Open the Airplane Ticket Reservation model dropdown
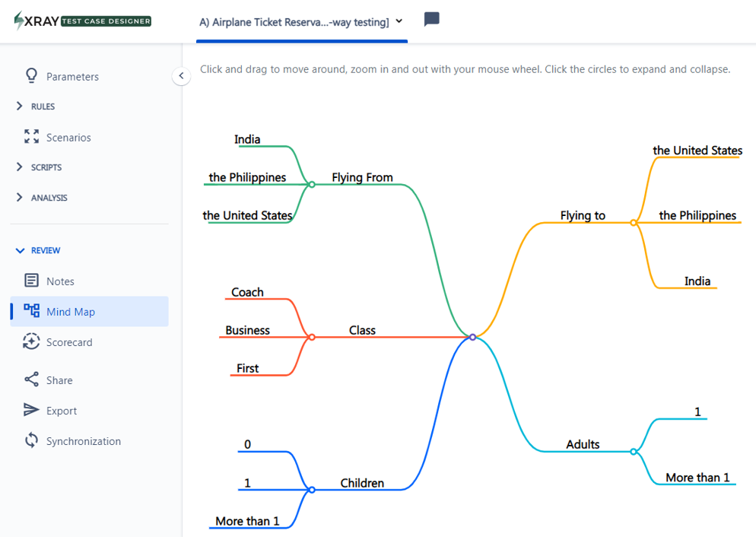756x559 pixels. (399, 21)
